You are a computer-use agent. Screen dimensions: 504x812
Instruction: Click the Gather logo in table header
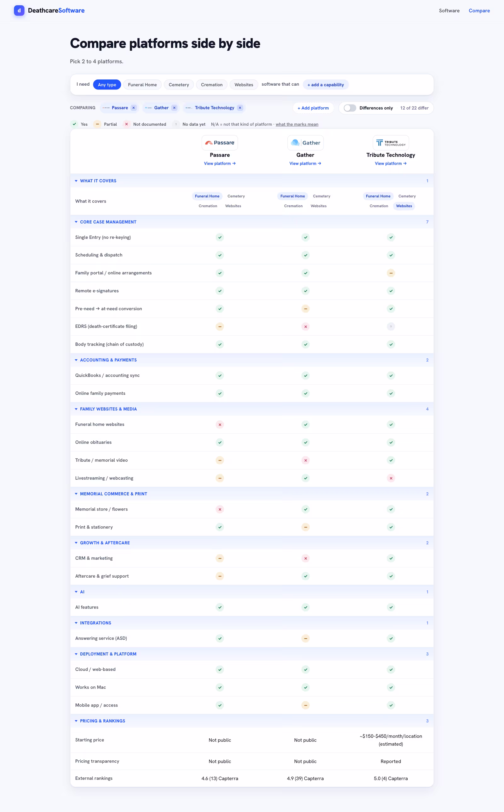click(305, 143)
